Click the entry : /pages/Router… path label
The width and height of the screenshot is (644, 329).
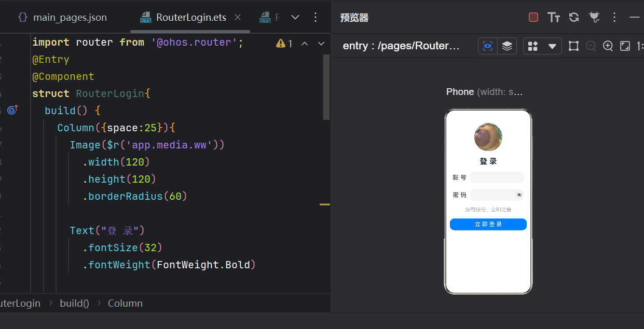click(401, 46)
